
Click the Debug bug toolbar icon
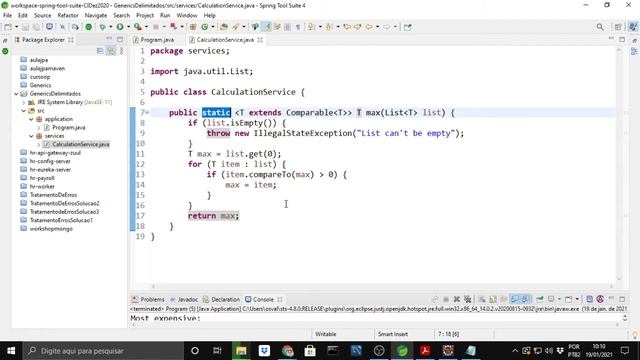point(102,27)
